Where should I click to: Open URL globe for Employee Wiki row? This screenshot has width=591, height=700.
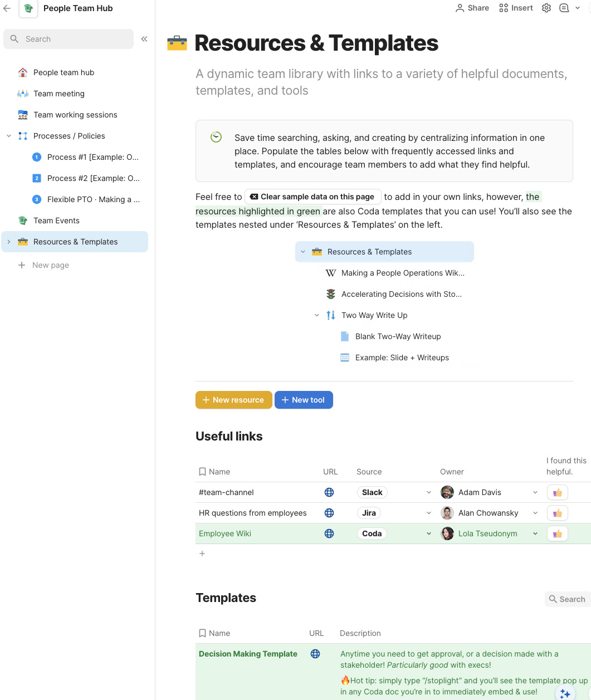point(329,533)
